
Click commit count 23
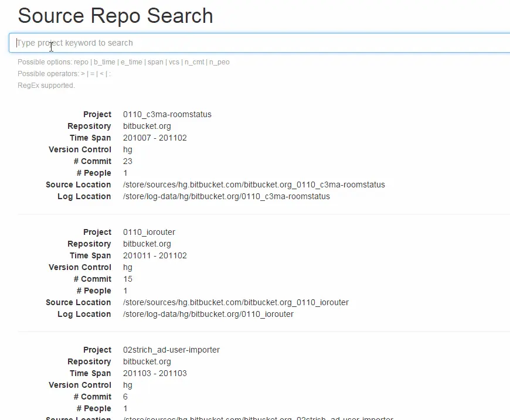coord(128,161)
